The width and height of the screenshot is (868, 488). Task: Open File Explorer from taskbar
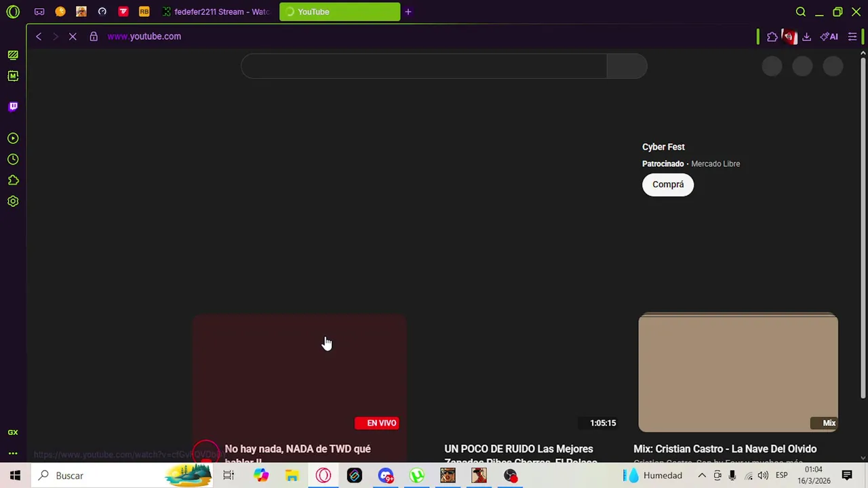click(292, 476)
